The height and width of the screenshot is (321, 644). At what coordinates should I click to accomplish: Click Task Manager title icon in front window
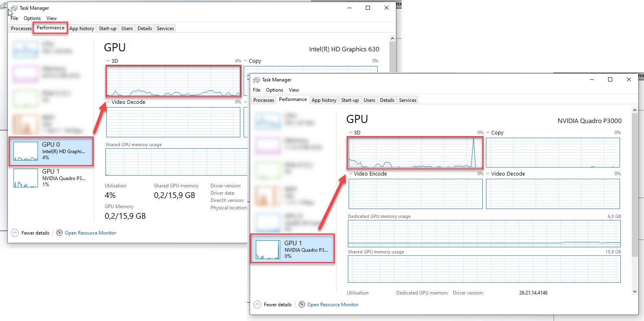257,80
